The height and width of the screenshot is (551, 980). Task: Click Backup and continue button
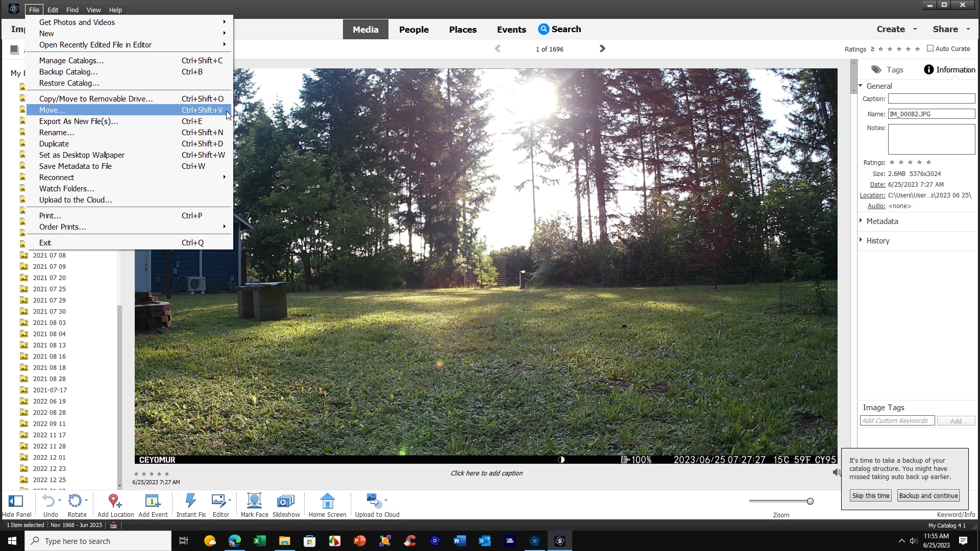coord(928,495)
